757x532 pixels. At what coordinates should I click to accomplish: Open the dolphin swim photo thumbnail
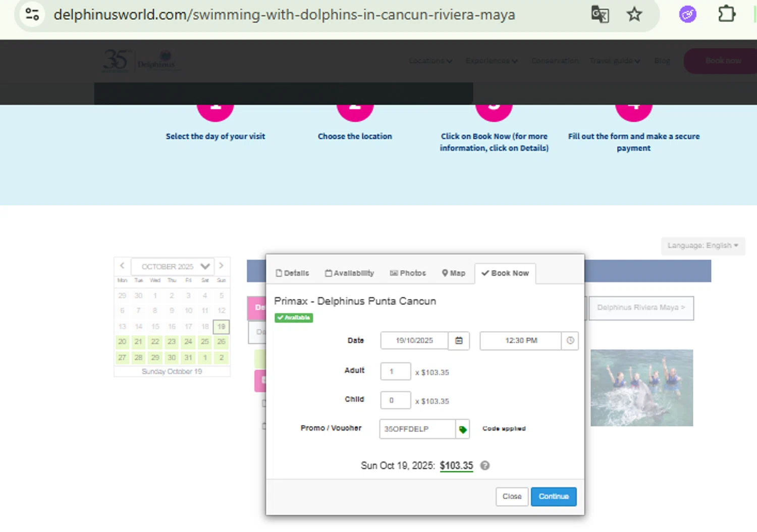tap(642, 388)
